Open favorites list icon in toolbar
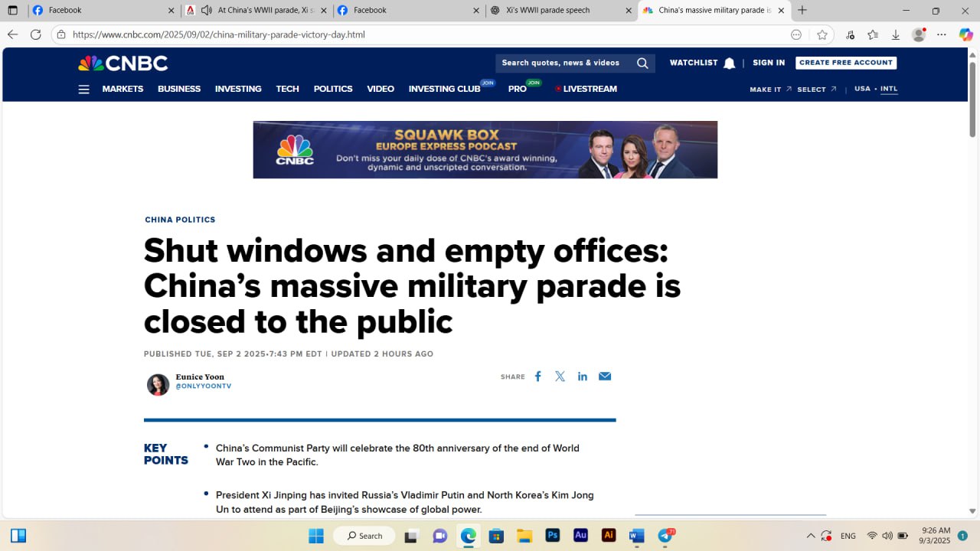This screenshot has height=551, width=980. pos(873,34)
